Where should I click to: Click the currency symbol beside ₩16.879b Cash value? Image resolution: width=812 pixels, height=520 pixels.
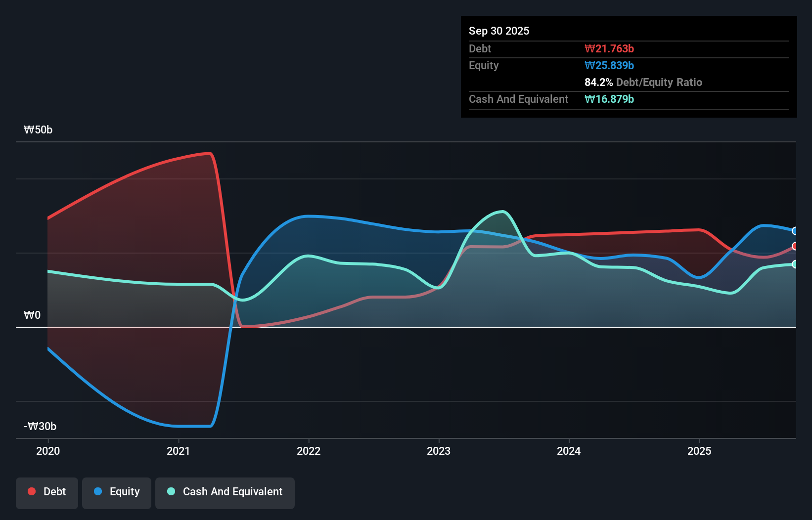(x=588, y=99)
